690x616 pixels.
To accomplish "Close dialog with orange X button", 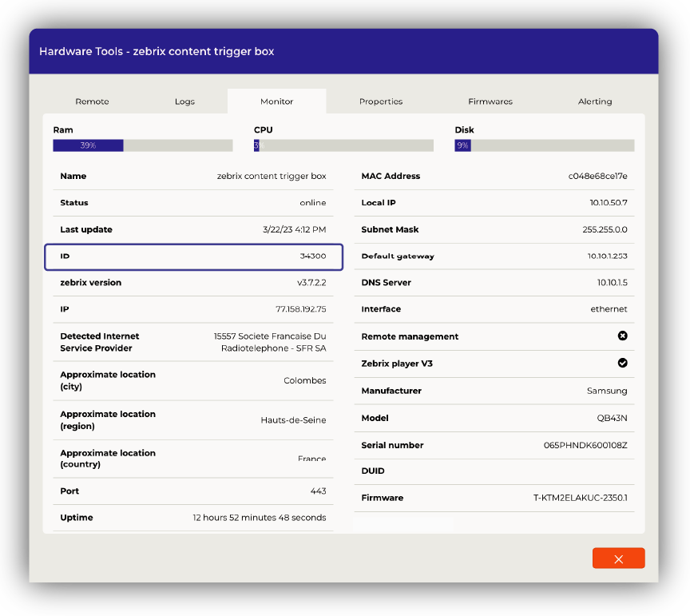I will point(618,558).
